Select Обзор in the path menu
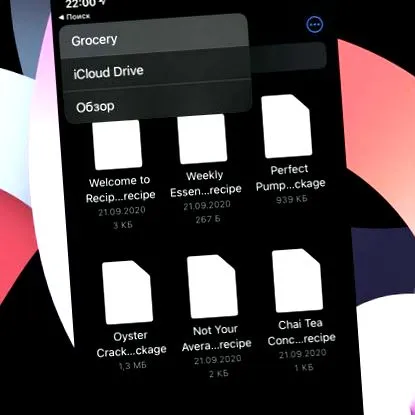Viewport: 415px width, 415px height. point(157,104)
